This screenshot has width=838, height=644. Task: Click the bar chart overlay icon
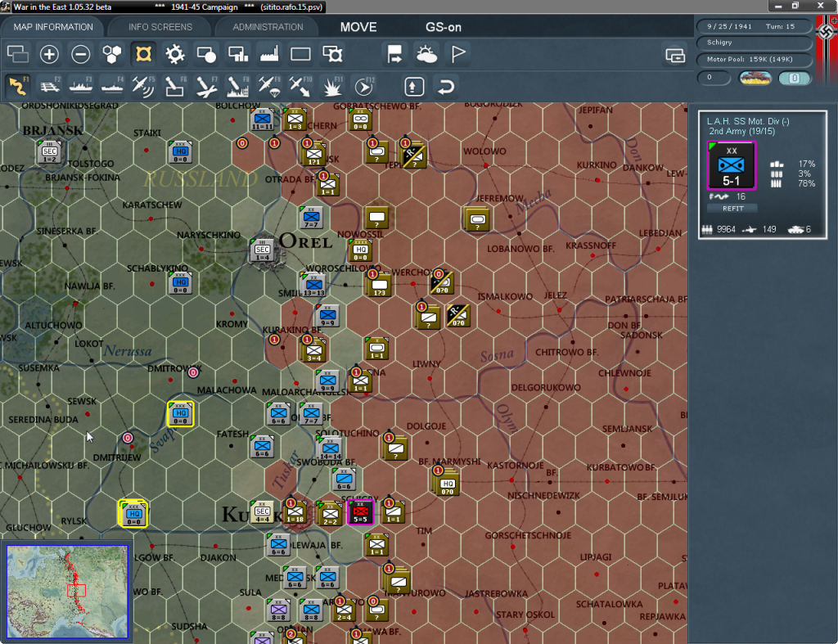(238, 54)
